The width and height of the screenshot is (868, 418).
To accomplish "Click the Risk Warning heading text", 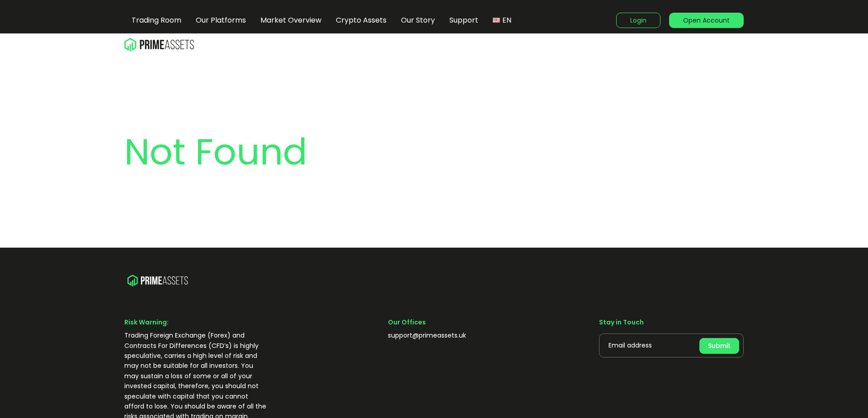I will (x=146, y=322).
